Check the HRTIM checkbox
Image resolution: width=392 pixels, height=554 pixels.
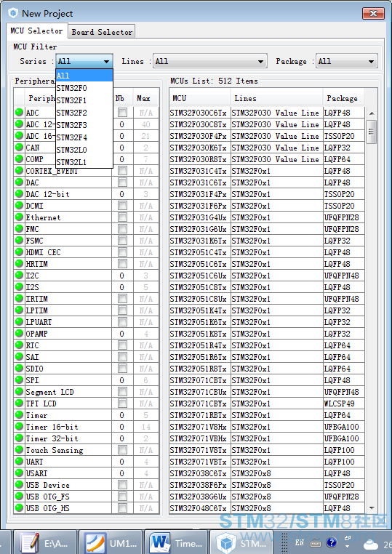tap(122, 264)
